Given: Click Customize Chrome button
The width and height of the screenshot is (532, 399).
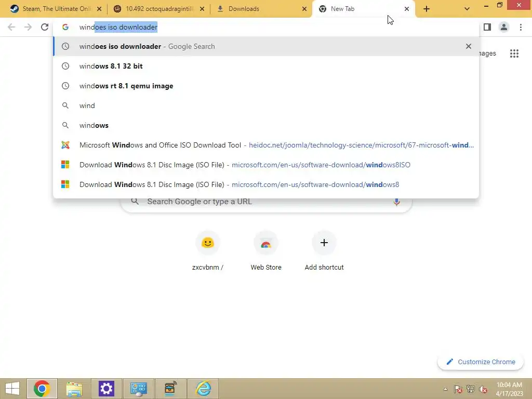Looking at the screenshot, I should pos(481,362).
